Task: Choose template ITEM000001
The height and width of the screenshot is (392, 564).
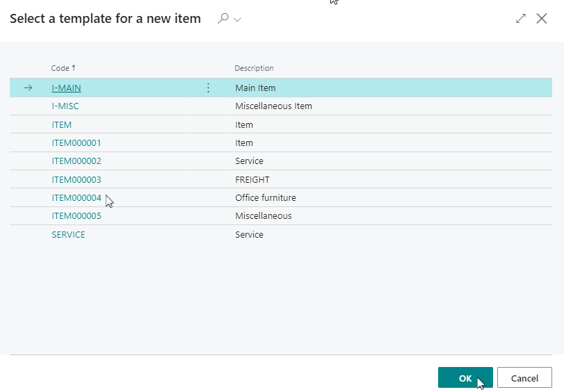Action: point(76,142)
